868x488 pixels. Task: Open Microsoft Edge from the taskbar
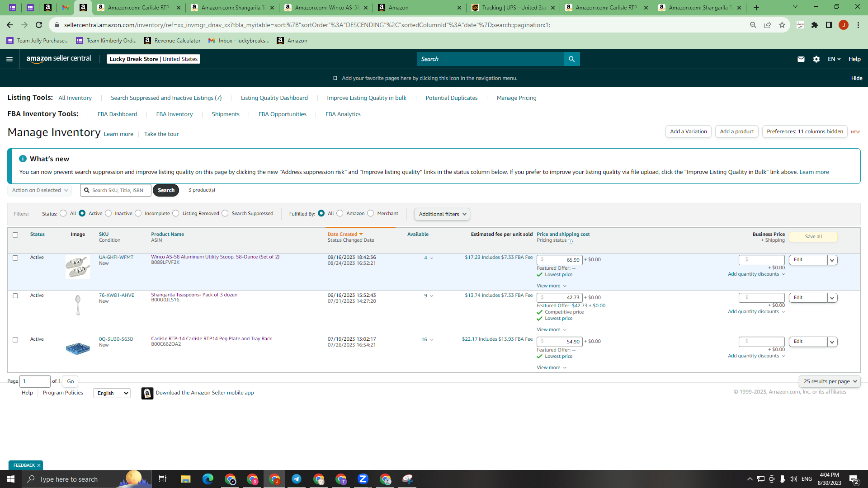pos(208,479)
